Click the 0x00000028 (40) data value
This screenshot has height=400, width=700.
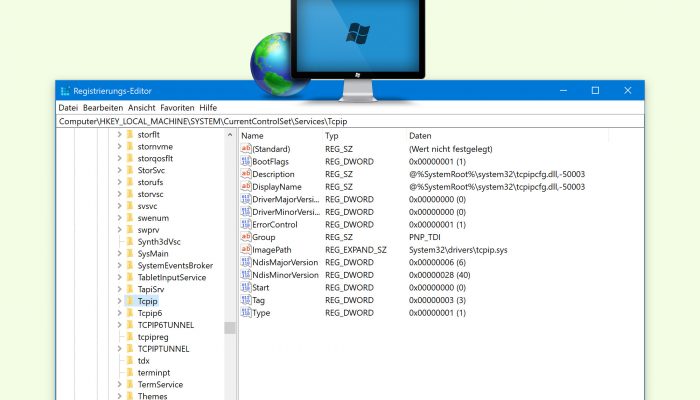coord(440,275)
